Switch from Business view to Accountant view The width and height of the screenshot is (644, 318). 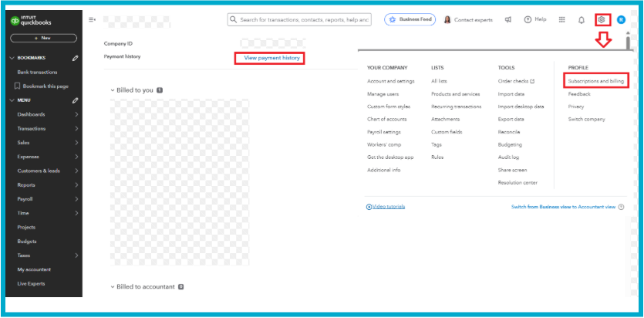[563, 207]
